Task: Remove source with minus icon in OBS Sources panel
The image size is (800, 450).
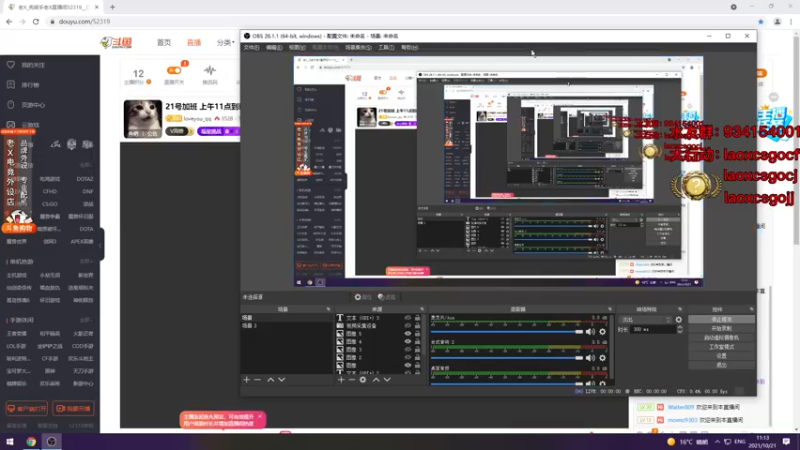Action: [352, 380]
